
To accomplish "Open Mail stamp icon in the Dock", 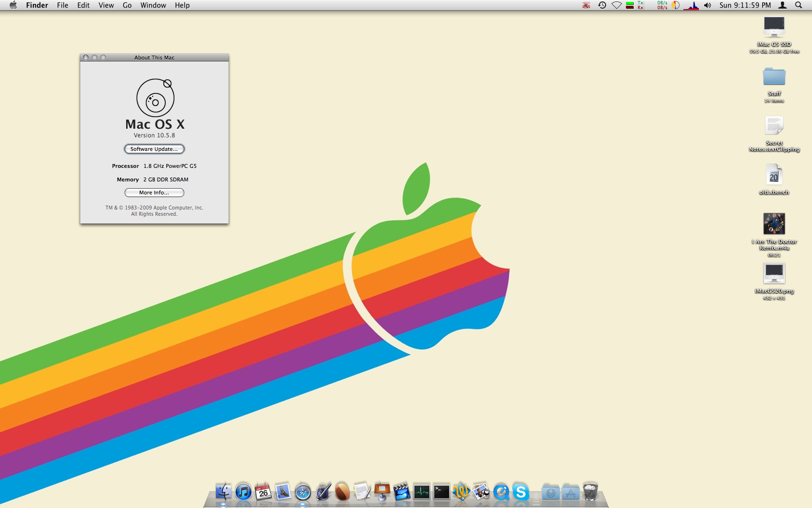I will (283, 492).
